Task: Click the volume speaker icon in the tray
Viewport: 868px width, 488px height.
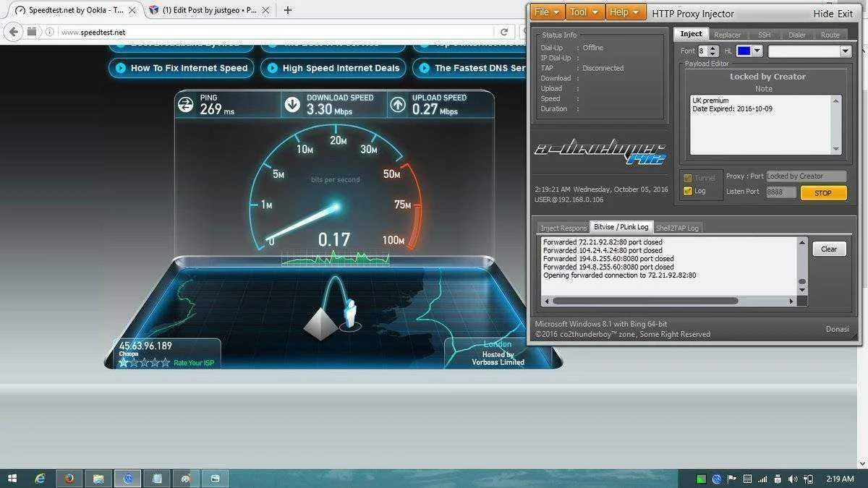Action: (793, 479)
